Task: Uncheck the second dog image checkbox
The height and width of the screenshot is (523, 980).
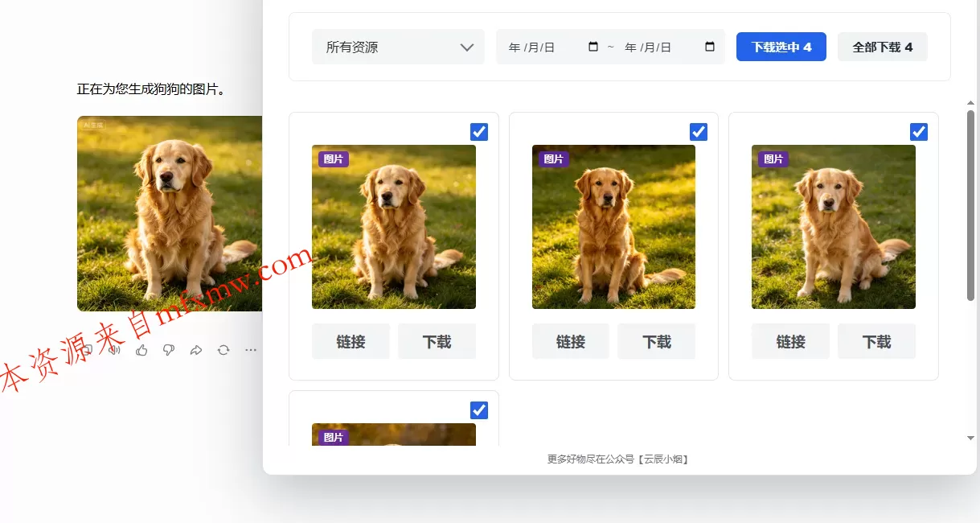Action: point(699,132)
